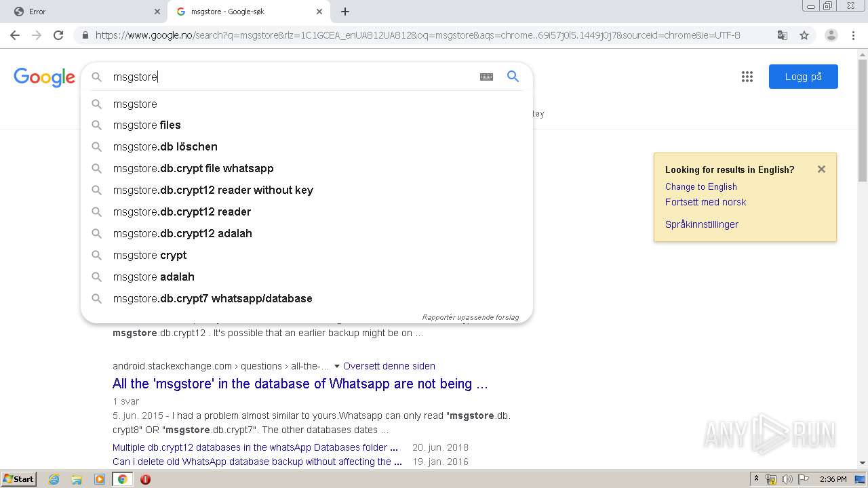Open Windows Explorer folder icon in taskbar

click(77, 479)
